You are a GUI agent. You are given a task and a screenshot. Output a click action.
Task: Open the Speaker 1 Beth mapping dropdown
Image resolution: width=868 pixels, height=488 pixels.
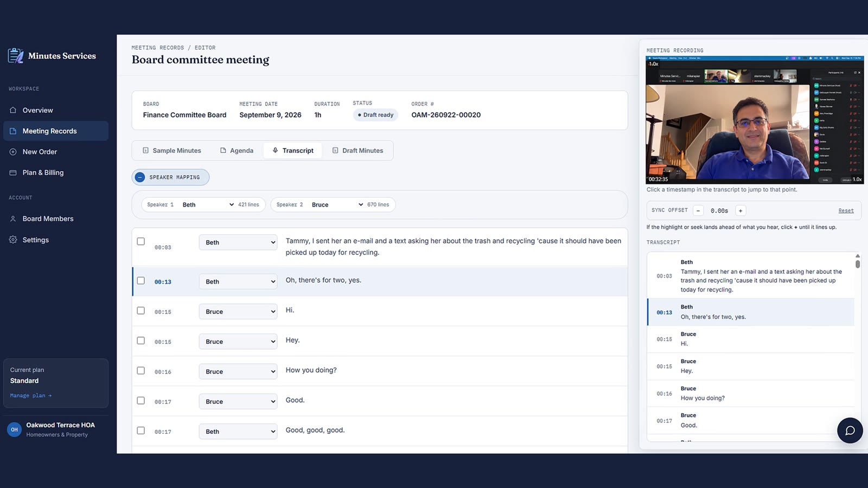pyautogui.click(x=208, y=204)
